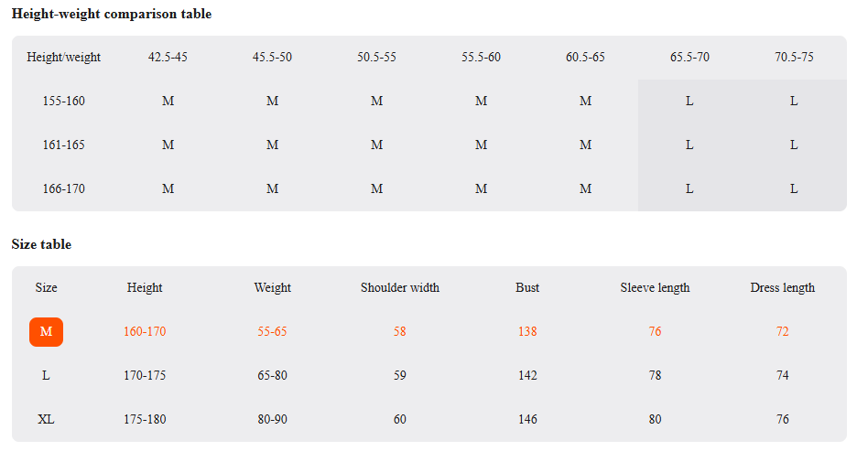Select the L row in Size table
Image resolution: width=868 pixels, height=462 pixels.
pos(429,376)
